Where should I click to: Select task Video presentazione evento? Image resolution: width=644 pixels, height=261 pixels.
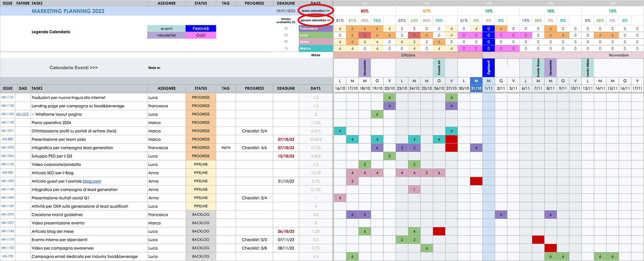pos(58,223)
